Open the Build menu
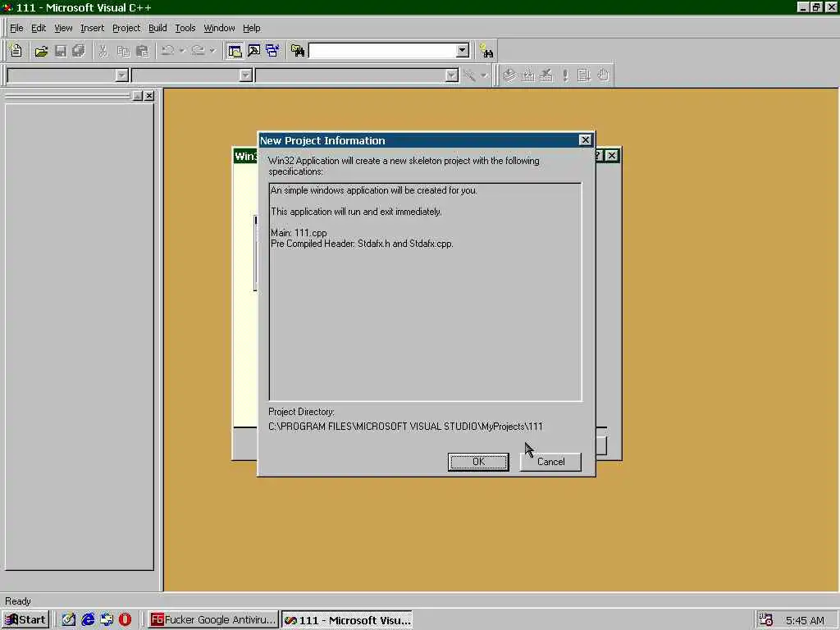840x630 pixels. tap(157, 28)
